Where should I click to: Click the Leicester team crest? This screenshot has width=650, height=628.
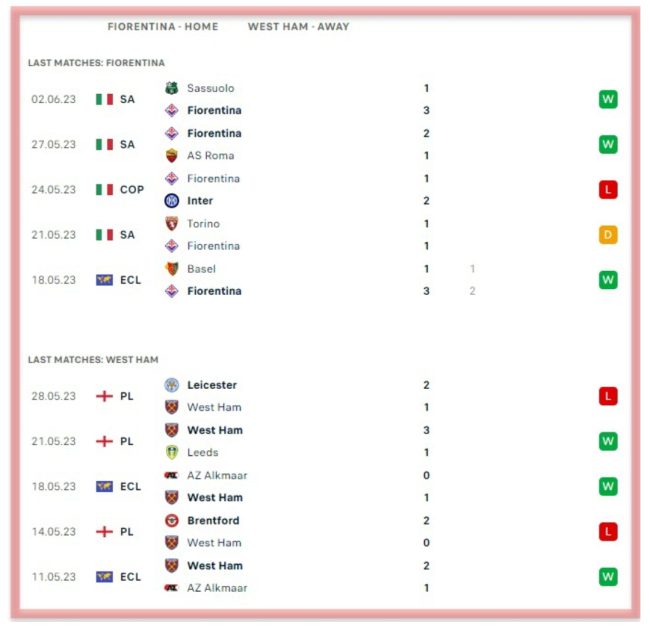coord(171,385)
